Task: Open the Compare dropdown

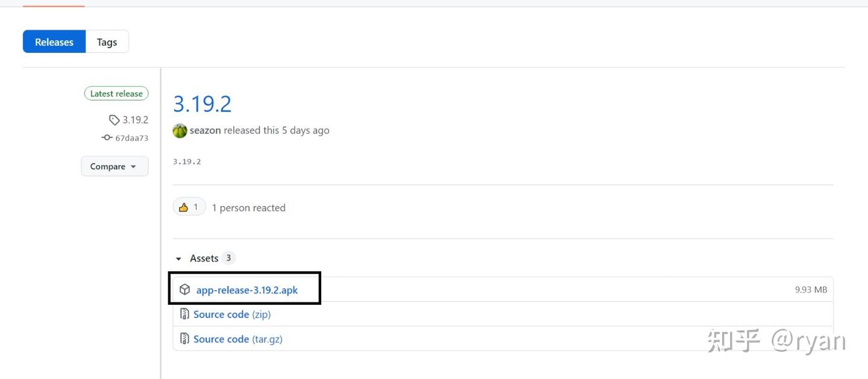Action: (115, 166)
